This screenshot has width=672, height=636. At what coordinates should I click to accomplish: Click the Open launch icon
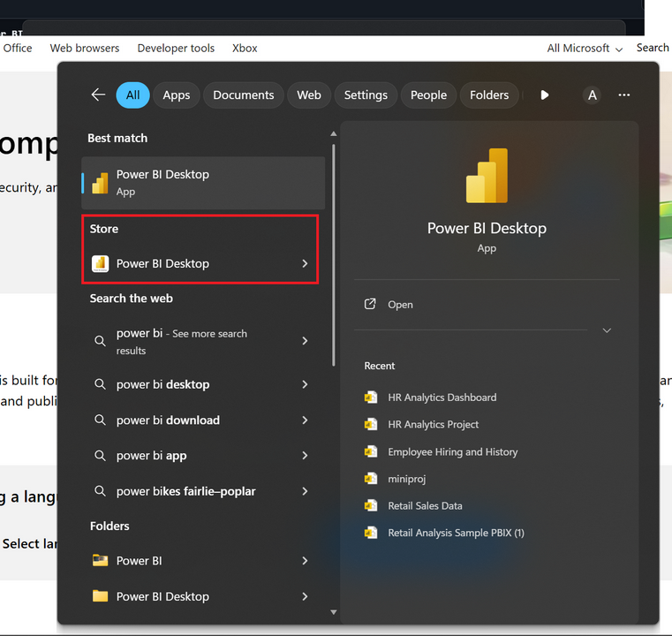370,304
